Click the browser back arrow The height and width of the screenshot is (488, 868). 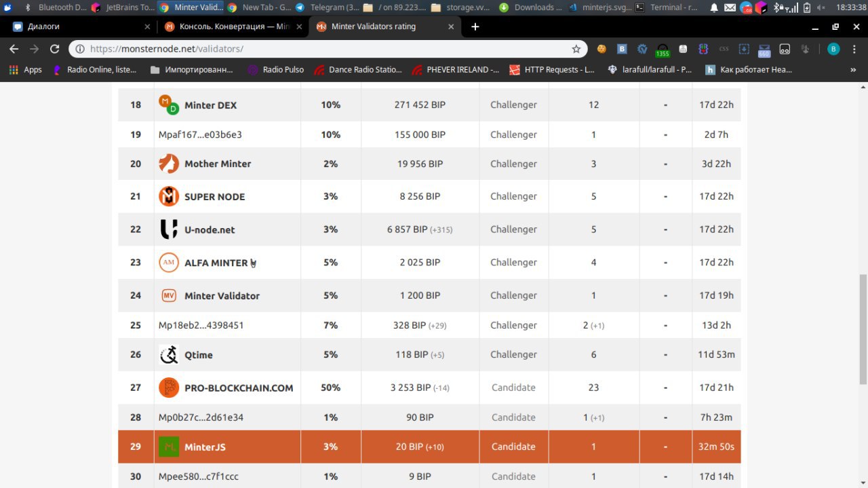click(x=14, y=49)
